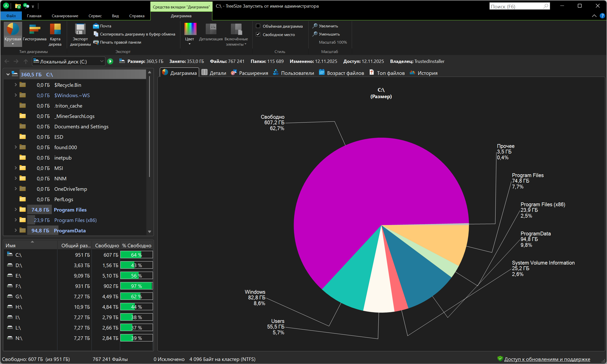Collapse the C:\ root tree node
Image resolution: width=607 pixels, height=364 pixels.
[x=8, y=75]
